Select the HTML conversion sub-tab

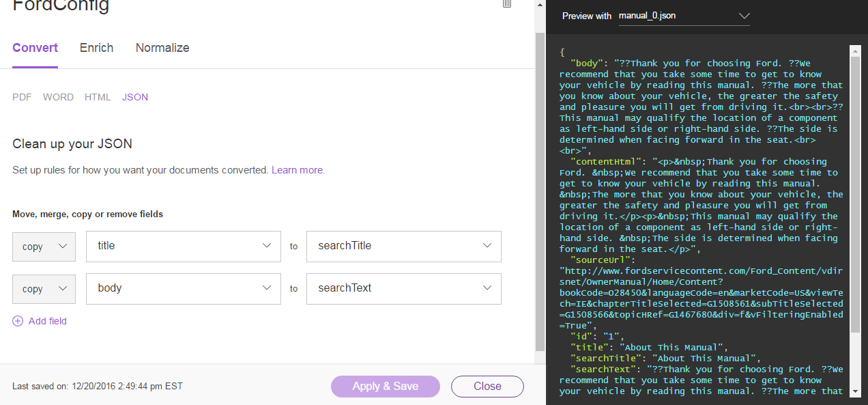[98, 97]
